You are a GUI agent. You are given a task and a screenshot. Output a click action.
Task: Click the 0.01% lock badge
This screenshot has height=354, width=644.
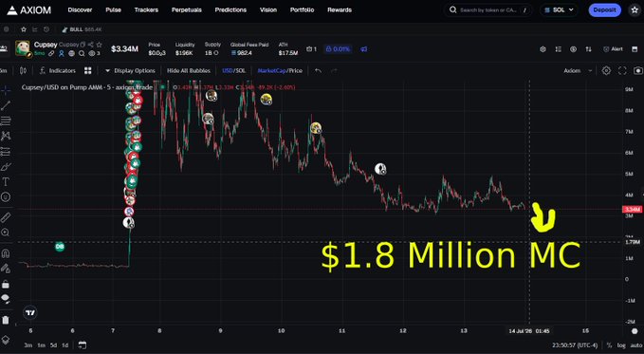tap(338, 49)
